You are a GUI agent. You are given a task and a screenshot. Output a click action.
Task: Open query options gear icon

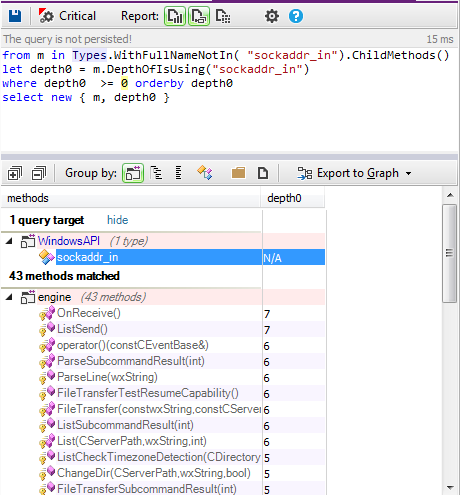(x=272, y=16)
